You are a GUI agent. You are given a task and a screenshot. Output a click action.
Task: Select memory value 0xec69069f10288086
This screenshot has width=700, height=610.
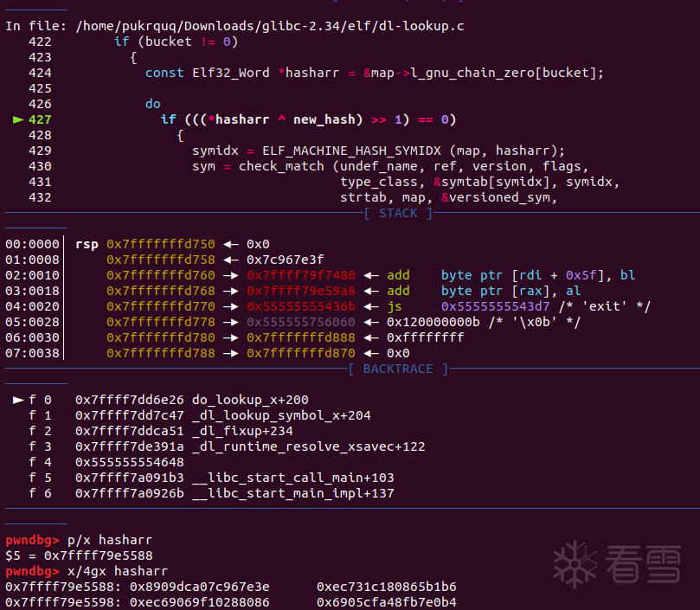tap(200, 602)
